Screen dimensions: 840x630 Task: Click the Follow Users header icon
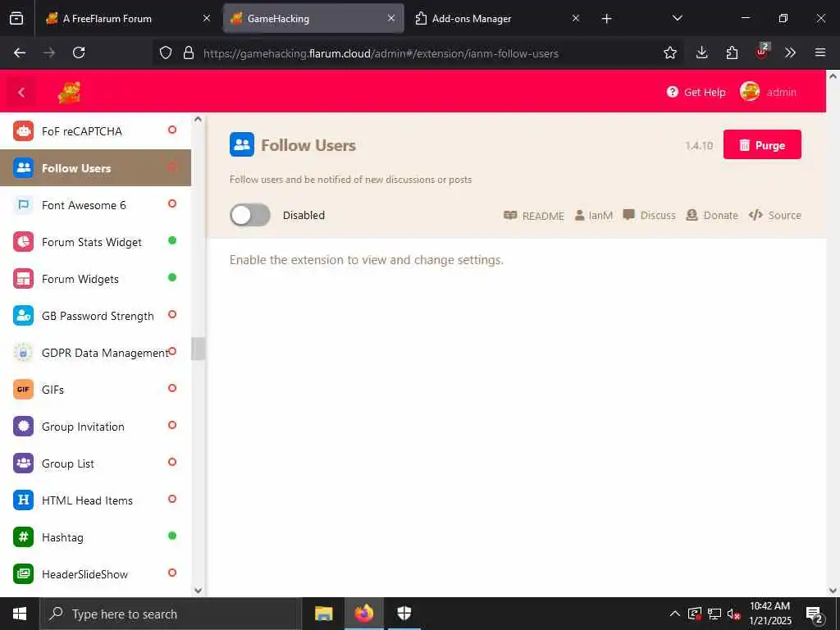[x=242, y=144]
